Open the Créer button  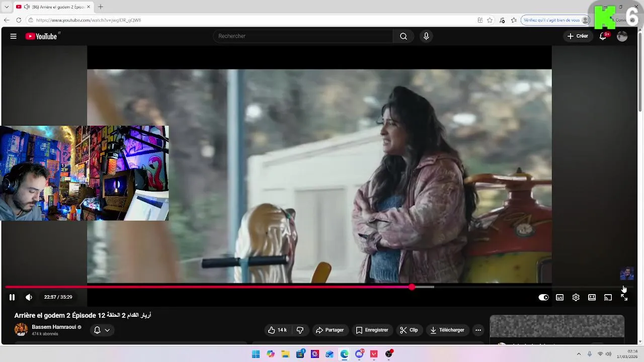click(578, 36)
